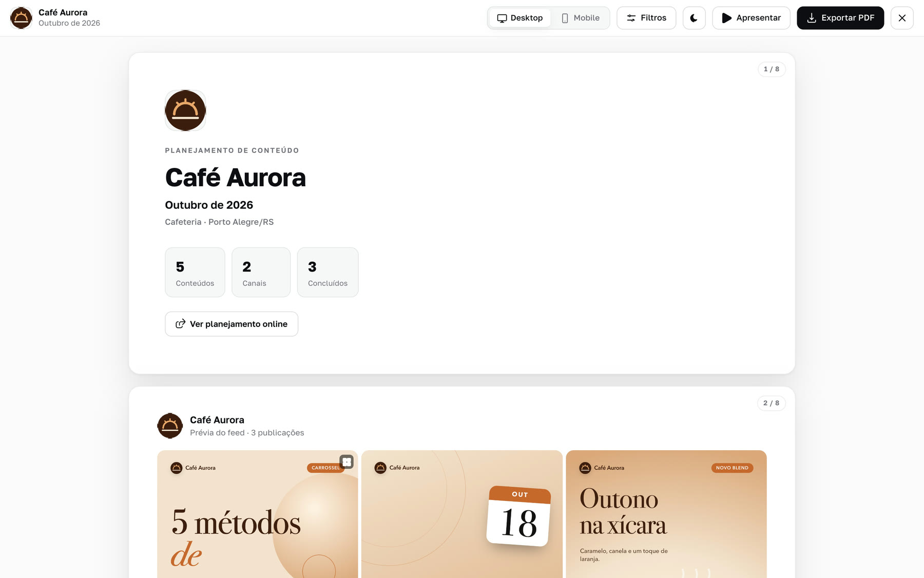This screenshot has height=578, width=924.
Task: Start presentation with Apresentar button
Action: 751,18
